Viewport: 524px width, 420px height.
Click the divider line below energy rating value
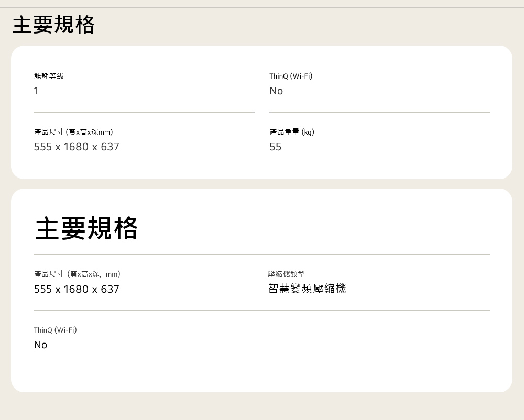(144, 112)
